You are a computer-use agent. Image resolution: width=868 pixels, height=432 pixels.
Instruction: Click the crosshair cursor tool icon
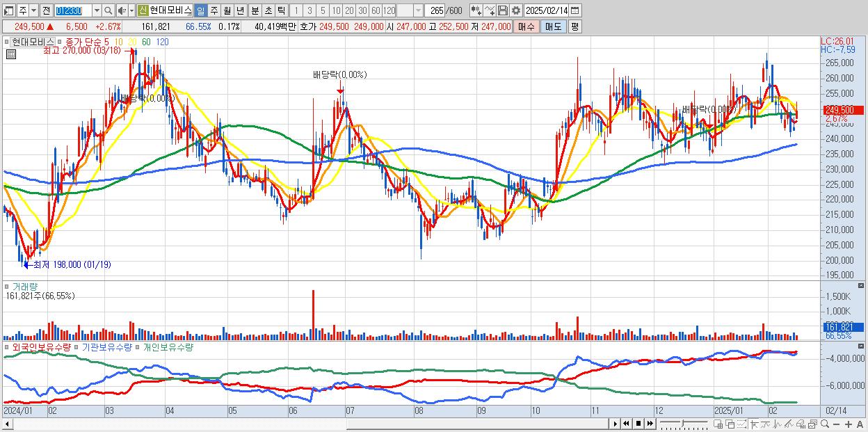(754, 424)
